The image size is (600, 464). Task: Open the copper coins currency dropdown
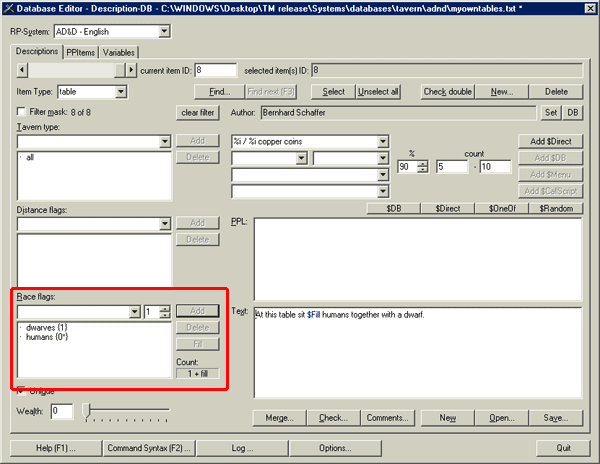[x=383, y=141]
